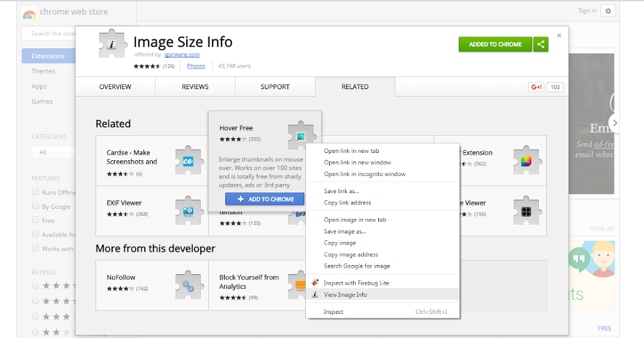Toggle the Works with checkbox
This screenshot has width=644, height=338.
tap(35, 248)
